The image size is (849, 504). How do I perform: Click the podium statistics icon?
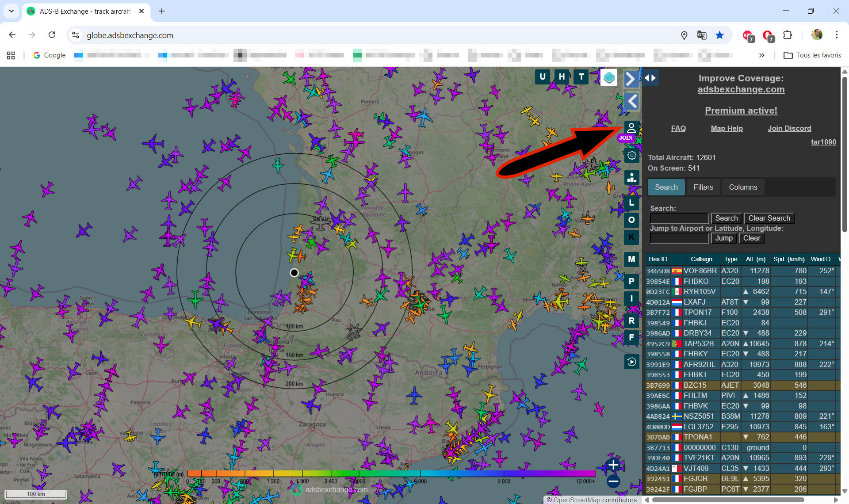631,178
